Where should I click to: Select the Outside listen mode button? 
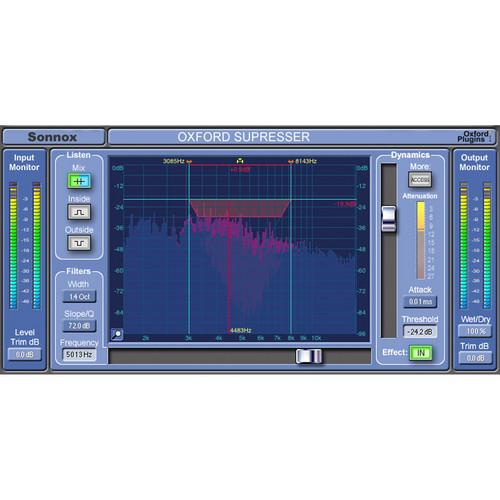click(79, 243)
